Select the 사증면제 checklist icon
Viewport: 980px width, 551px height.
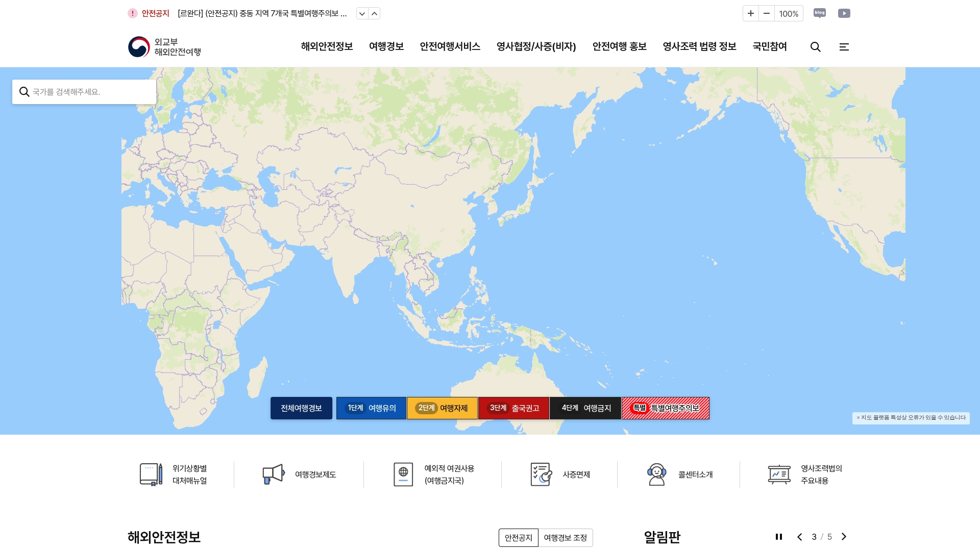[x=541, y=474]
